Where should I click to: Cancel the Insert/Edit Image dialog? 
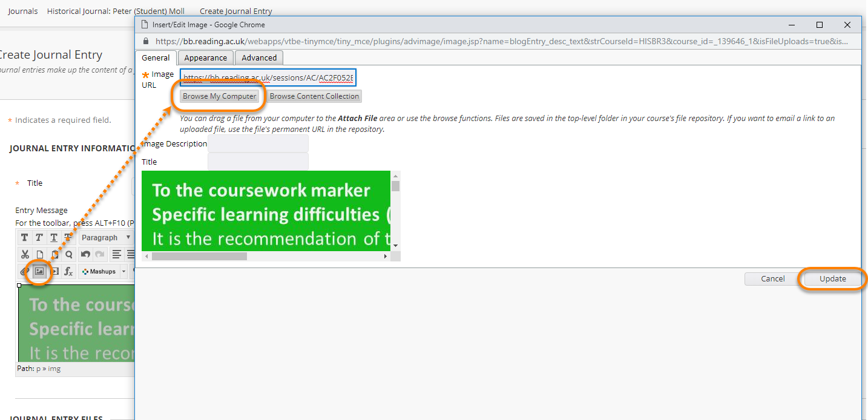(772, 279)
